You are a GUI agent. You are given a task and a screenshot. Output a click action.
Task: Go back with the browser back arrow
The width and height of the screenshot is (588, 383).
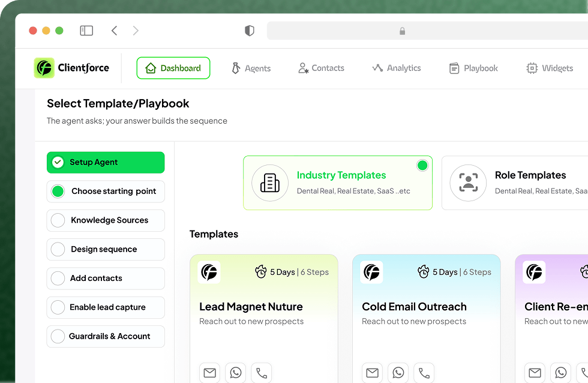click(x=114, y=31)
